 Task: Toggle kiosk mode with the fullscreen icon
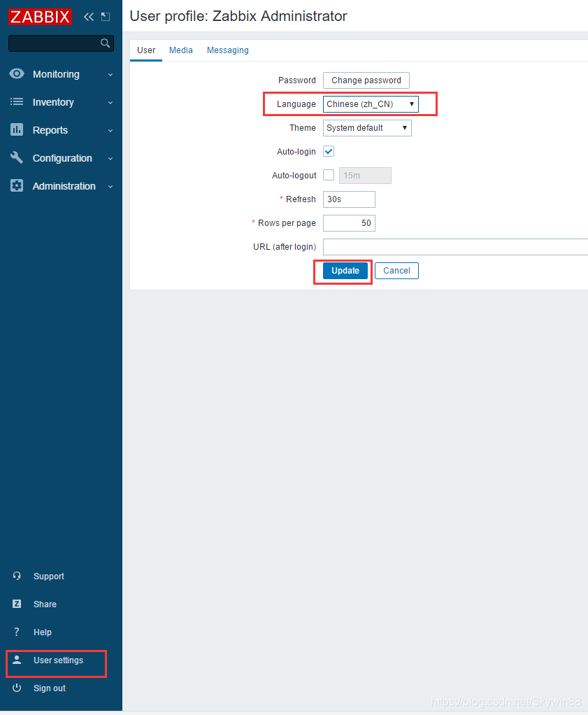point(106,17)
